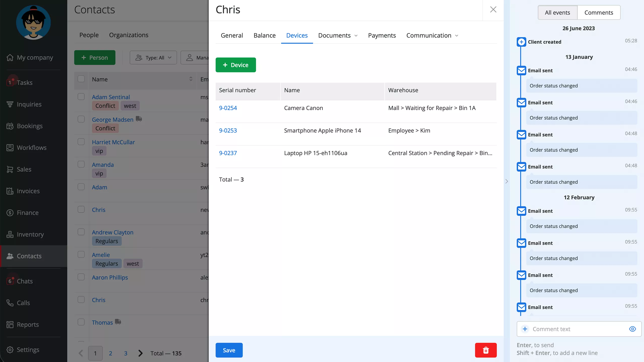644x362 pixels.
Task: Click the red trash delete icon
Action: pyautogui.click(x=486, y=350)
